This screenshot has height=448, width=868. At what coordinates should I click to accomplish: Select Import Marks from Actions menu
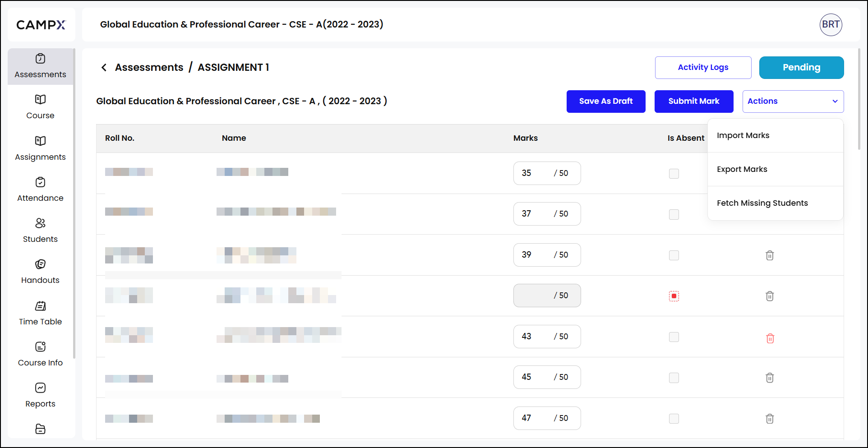pos(775,135)
